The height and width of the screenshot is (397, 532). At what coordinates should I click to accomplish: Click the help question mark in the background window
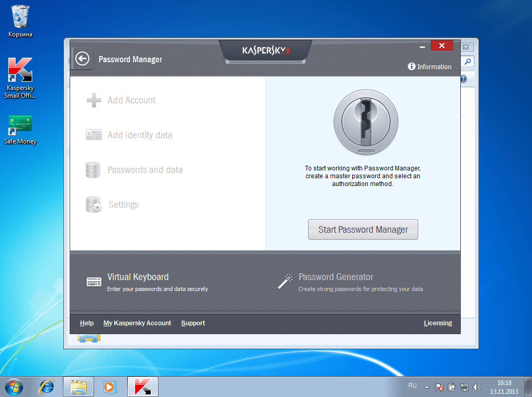click(463, 79)
